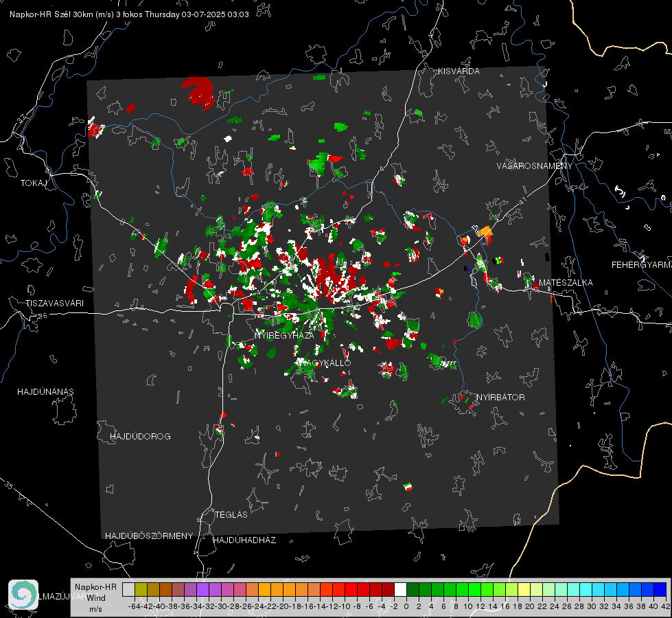Click road number 35 at lower left
Viewport: 672px width, 618px height.
(x=9, y=486)
